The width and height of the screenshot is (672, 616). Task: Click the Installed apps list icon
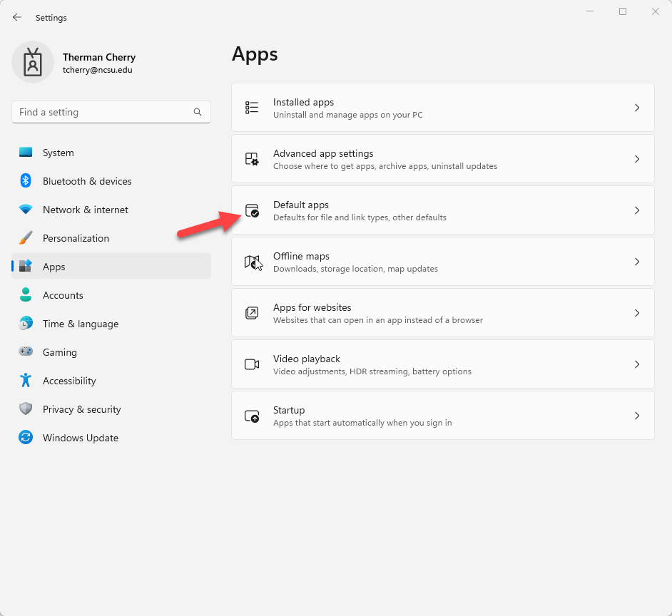[x=252, y=108]
